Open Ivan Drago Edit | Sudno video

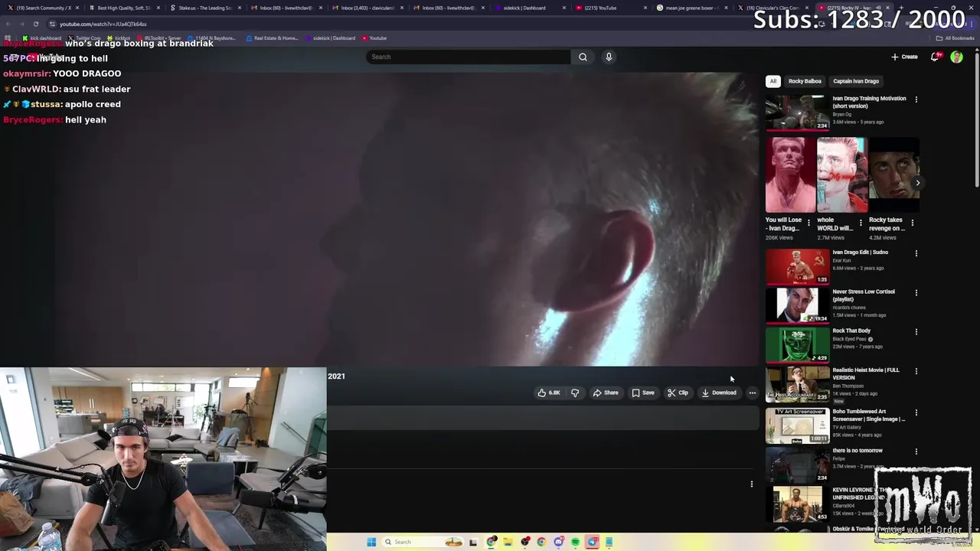pos(797,266)
